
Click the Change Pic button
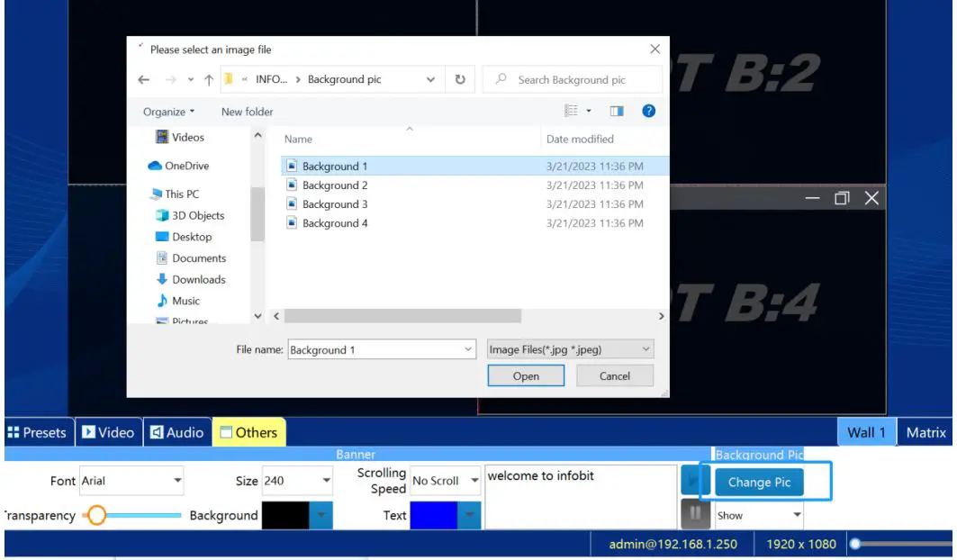point(759,482)
